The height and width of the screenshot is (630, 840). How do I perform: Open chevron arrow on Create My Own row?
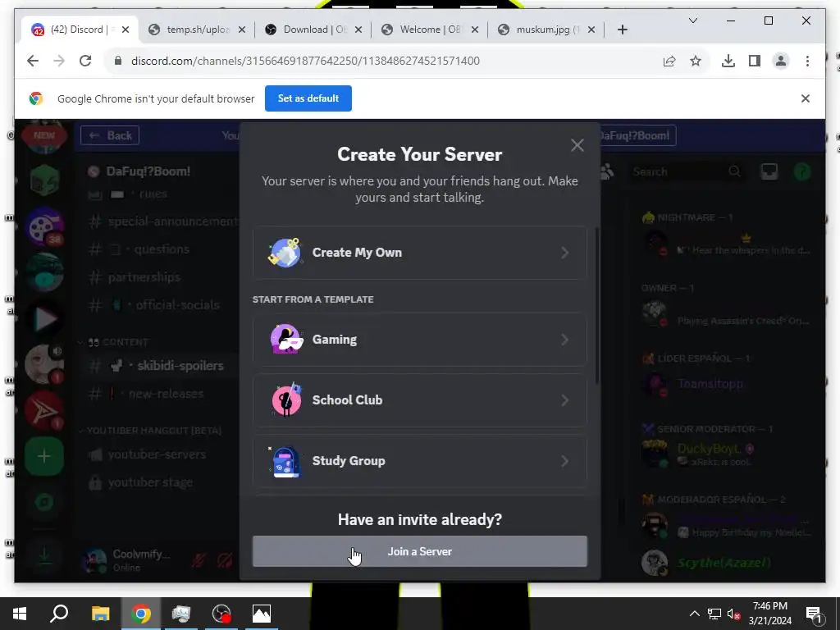[564, 253]
